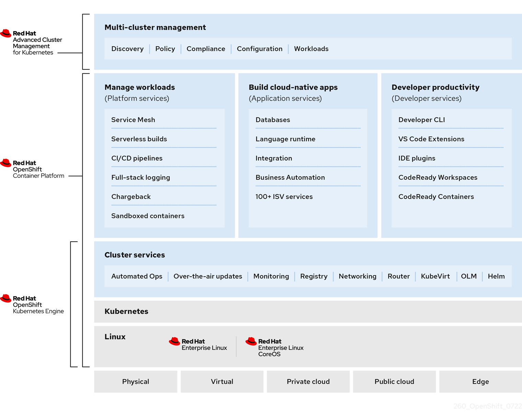The height and width of the screenshot is (420, 522).
Task: Click the '(Platform services)' subtitle
Action: (137, 98)
